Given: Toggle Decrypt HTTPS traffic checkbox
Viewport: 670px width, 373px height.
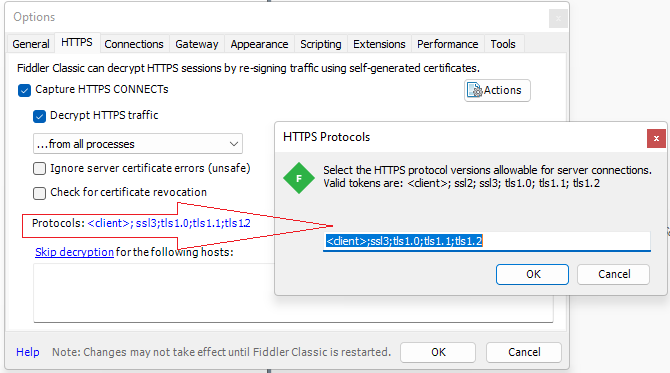Looking at the screenshot, I should pos(39,116).
